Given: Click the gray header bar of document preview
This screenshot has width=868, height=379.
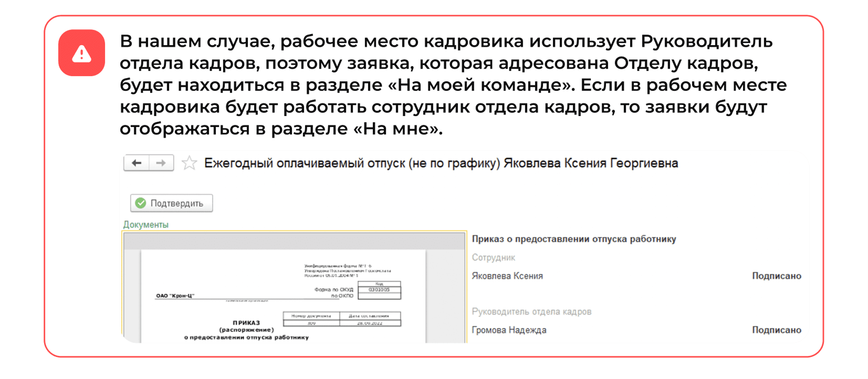Looking at the screenshot, I should click(294, 241).
